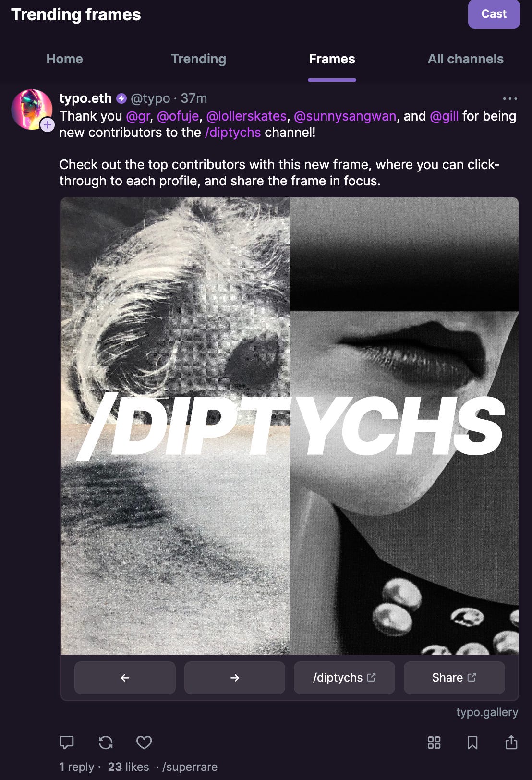The image size is (532, 780).
Task: Open the @lollerskates mention link
Action: pyautogui.click(x=246, y=116)
